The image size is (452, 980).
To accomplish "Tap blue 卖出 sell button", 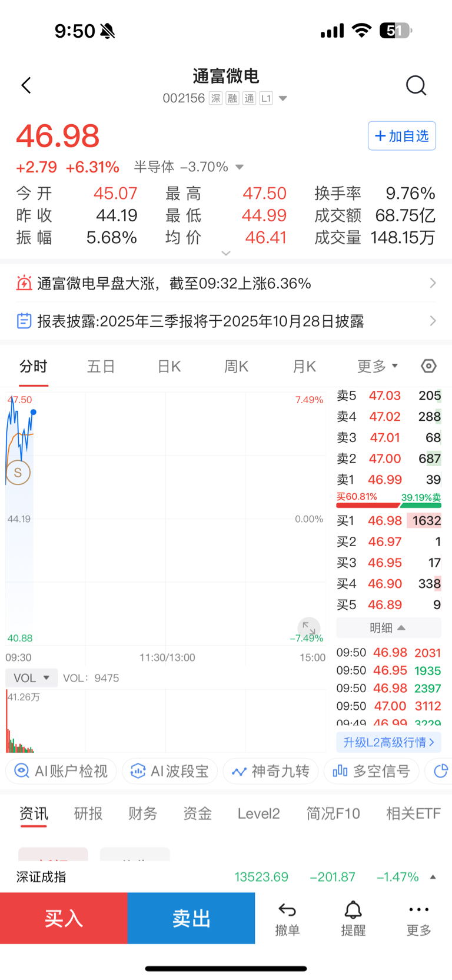I will point(191,918).
